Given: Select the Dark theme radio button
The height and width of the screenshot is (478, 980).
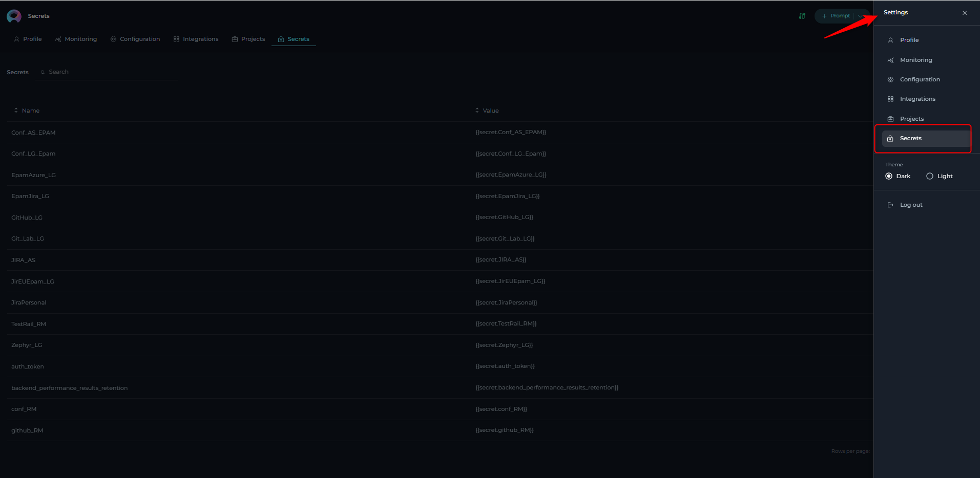Looking at the screenshot, I should [x=889, y=176].
